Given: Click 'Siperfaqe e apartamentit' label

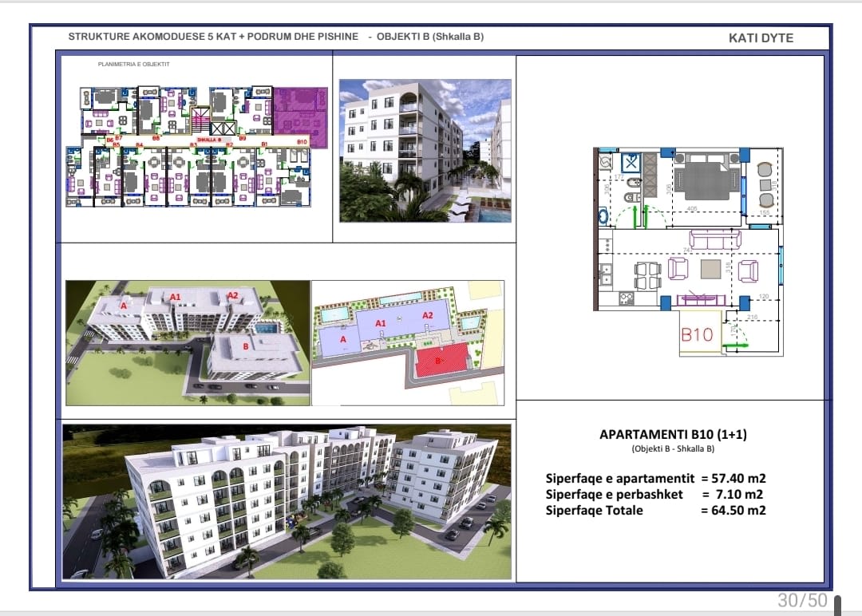Looking at the screenshot, I should 620,478.
